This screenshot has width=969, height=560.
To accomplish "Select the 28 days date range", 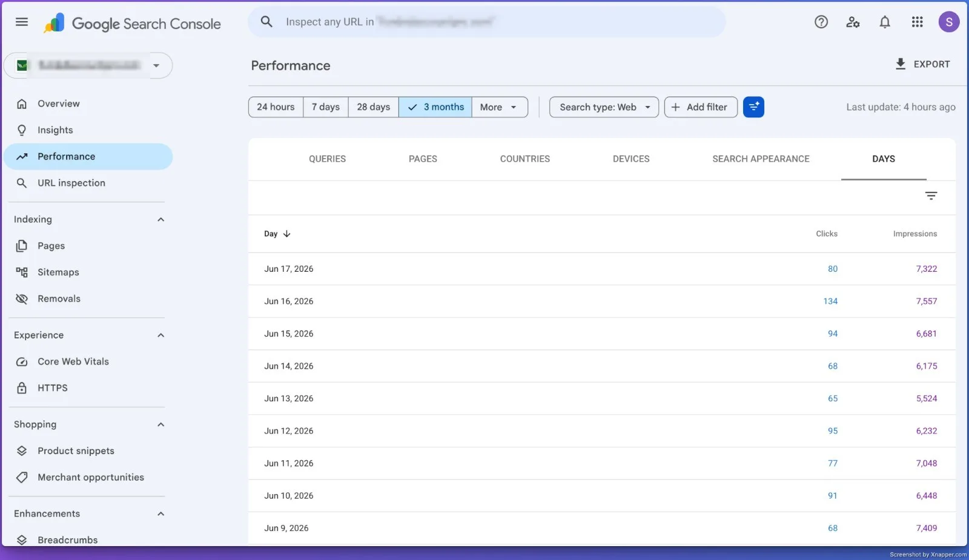I will pos(373,107).
